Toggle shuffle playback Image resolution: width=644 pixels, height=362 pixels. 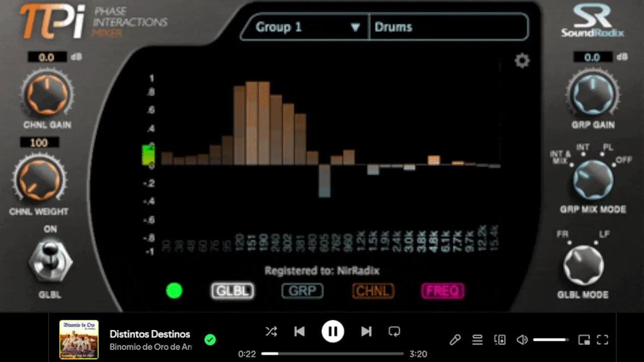pyautogui.click(x=271, y=331)
